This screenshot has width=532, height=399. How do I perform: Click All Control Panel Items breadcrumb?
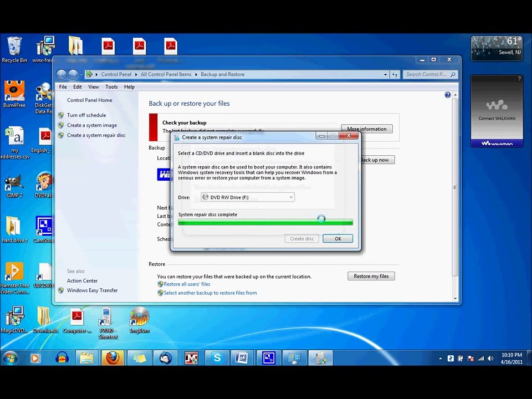[166, 74]
